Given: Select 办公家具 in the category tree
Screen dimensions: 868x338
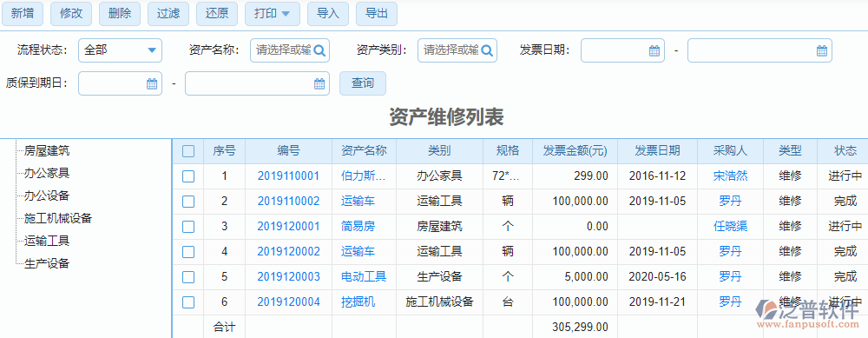Looking at the screenshot, I should [47, 173].
